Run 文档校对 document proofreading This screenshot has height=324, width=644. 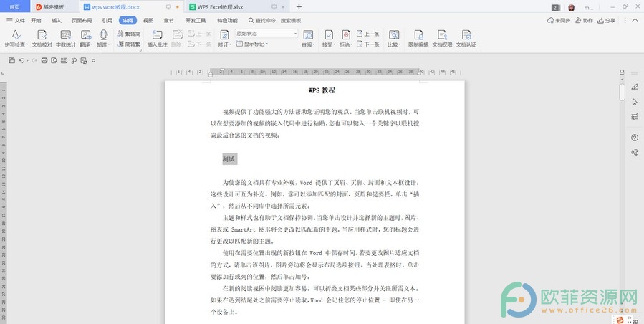(x=42, y=39)
